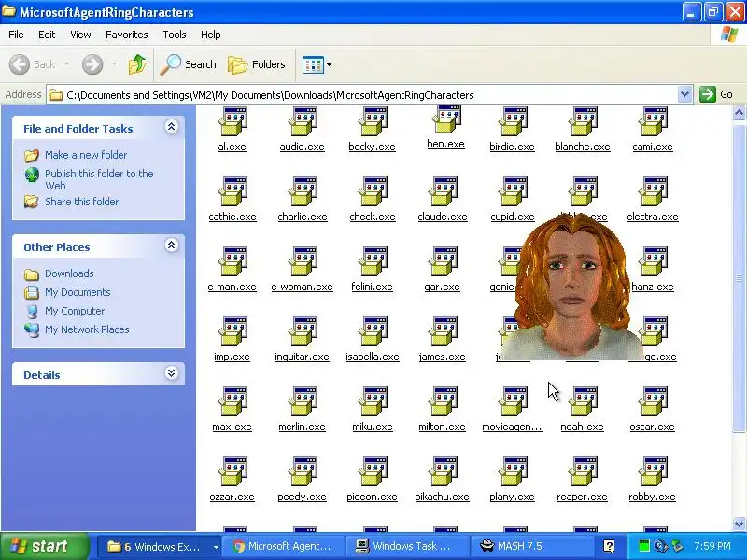Select the felini.exe file icon
The image size is (747, 560).
click(x=373, y=261)
